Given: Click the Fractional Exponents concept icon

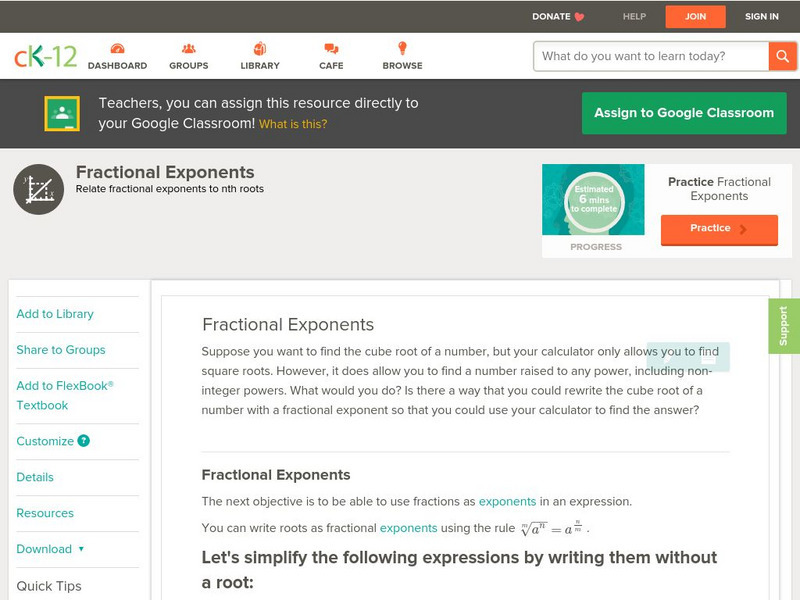Looking at the screenshot, I should [x=39, y=189].
